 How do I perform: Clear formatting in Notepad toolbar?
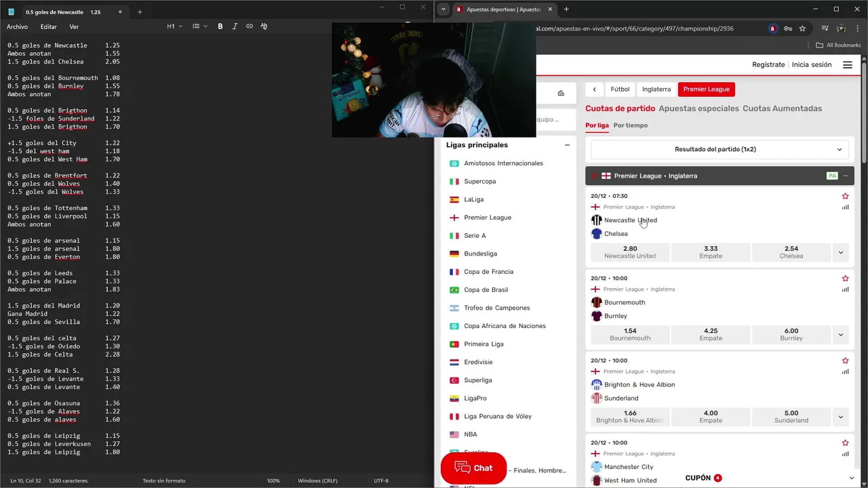point(264,26)
